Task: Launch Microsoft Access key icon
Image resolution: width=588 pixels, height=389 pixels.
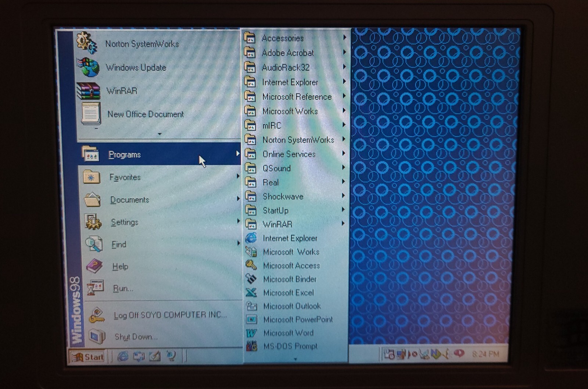Action: (x=251, y=265)
